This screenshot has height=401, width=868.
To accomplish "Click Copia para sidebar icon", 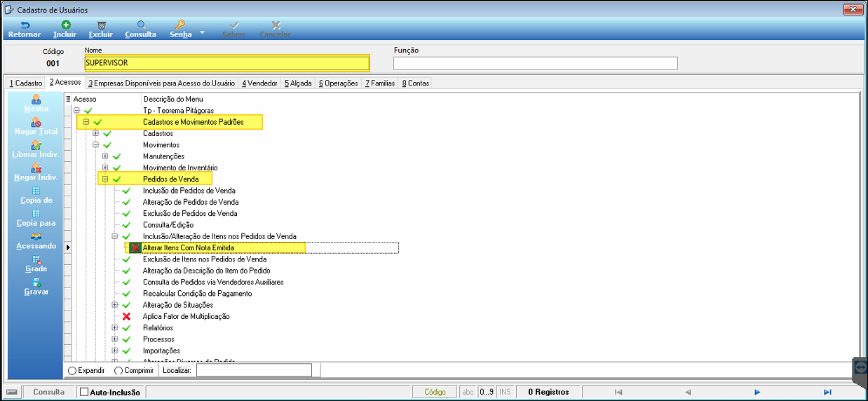I will coord(36,214).
